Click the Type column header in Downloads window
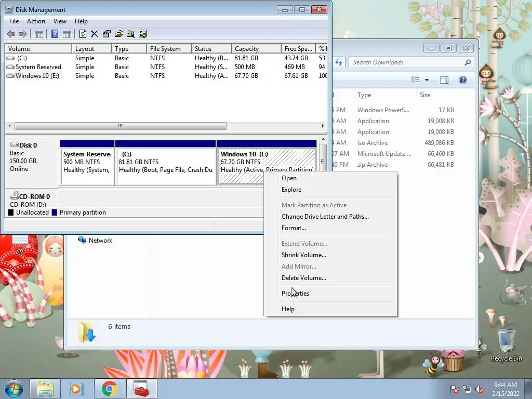 tap(385, 95)
